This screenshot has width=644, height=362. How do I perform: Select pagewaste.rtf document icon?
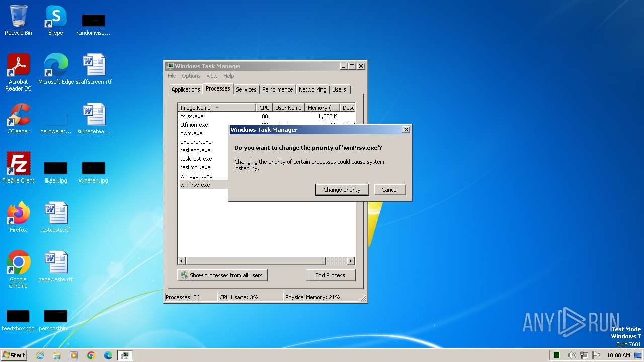pos(56,266)
